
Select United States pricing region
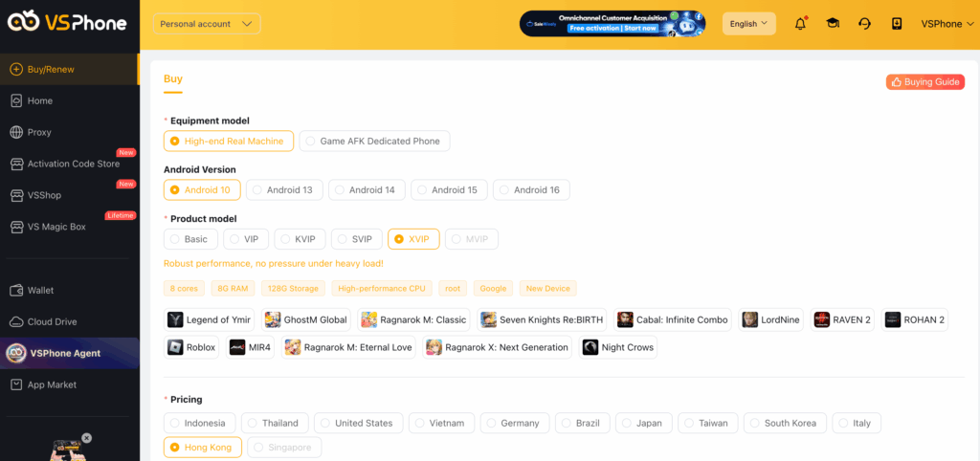point(358,423)
